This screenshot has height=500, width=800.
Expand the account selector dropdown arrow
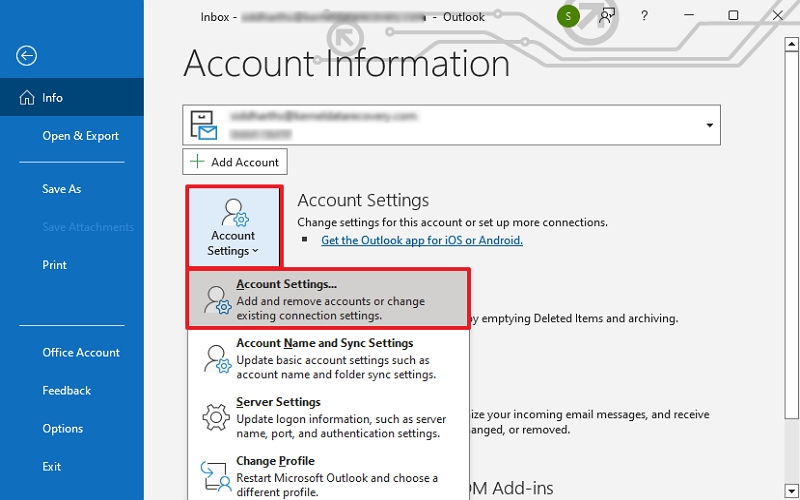(710, 126)
